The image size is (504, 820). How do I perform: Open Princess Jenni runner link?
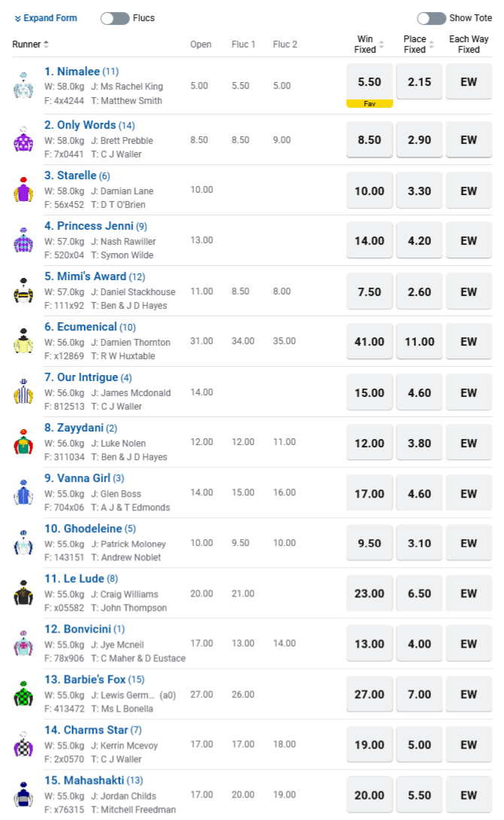pyautogui.click(x=89, y=226)
